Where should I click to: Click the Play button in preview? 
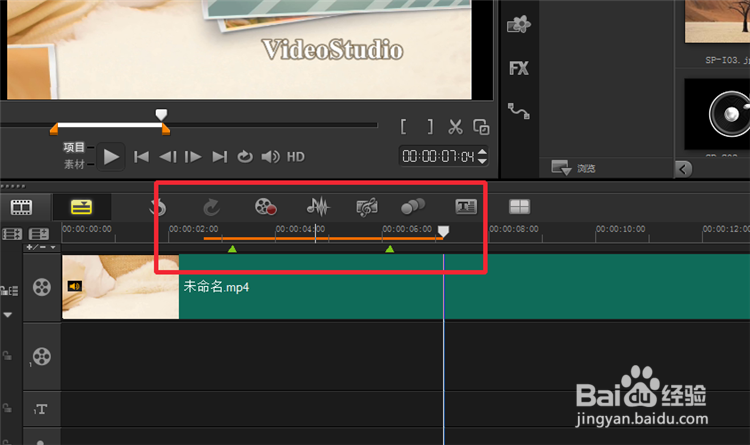111,157
